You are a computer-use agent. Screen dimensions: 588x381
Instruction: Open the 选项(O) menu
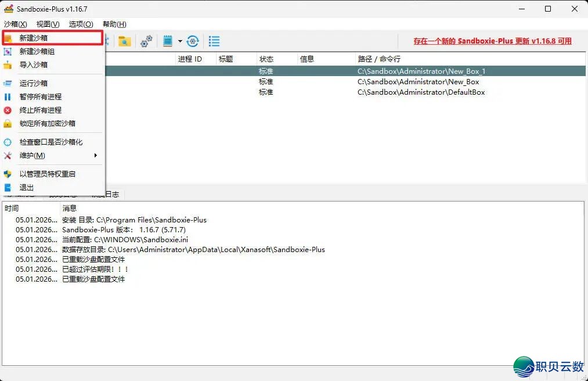point(81,24)
